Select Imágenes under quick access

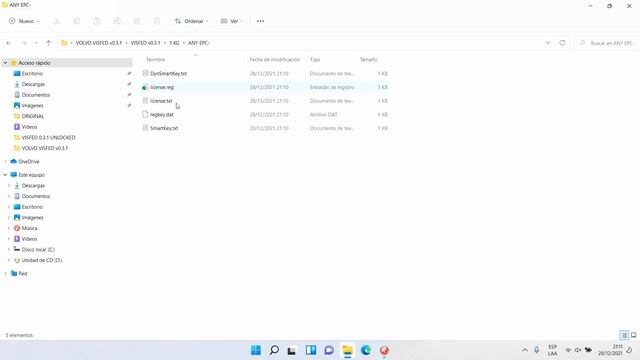(32, 105)
